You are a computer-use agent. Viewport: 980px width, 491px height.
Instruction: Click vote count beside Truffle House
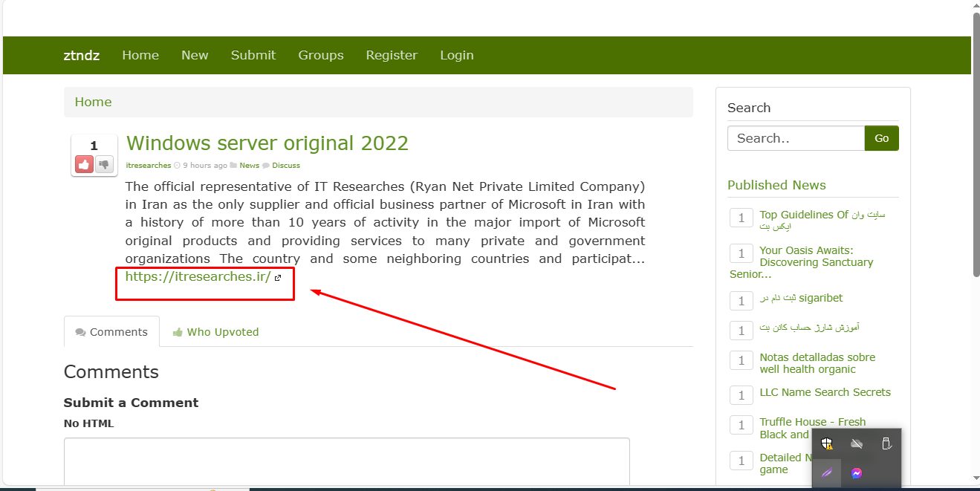pos(741,425)
